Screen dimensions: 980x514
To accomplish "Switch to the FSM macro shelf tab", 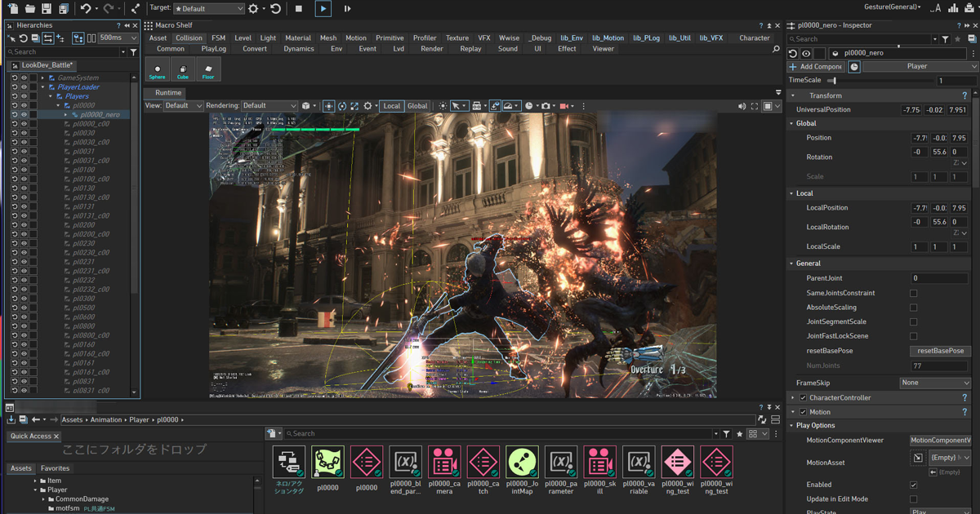I will [x=218, y=38].
